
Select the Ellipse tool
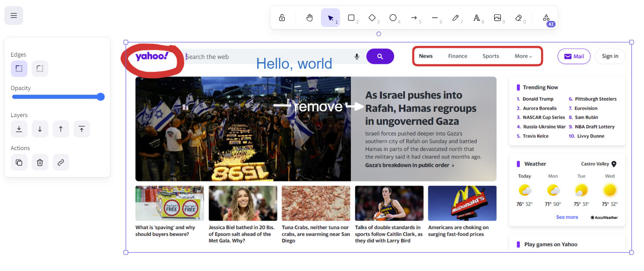click(393, 18)
